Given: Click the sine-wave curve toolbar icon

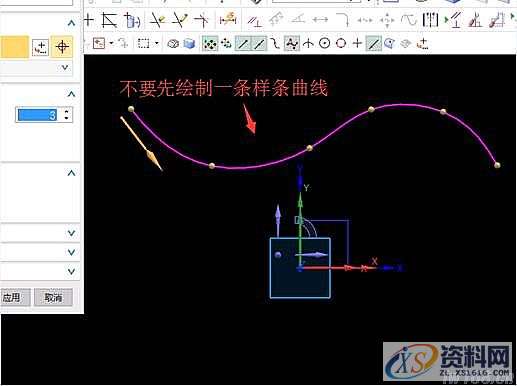Looking at the screenshot, I should tap(408, 20).
